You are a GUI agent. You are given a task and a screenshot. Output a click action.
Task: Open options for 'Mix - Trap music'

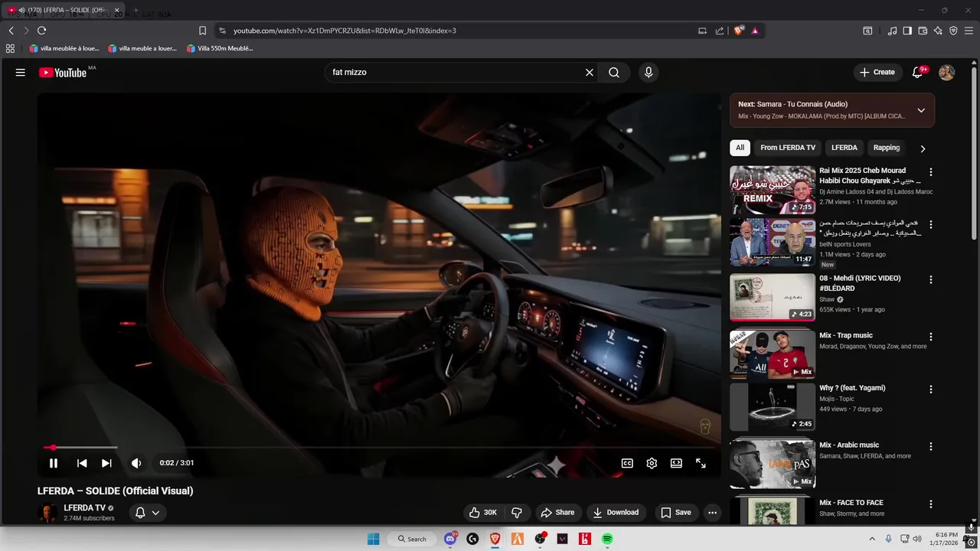931,337
